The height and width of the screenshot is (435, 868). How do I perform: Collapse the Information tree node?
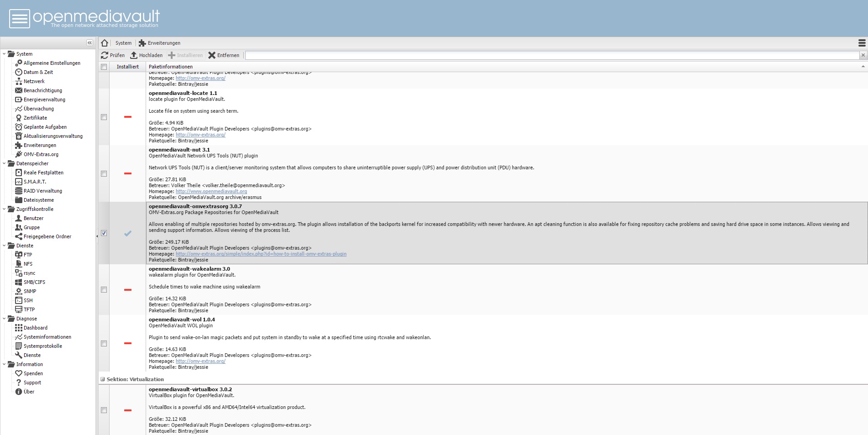click(4, 364)
